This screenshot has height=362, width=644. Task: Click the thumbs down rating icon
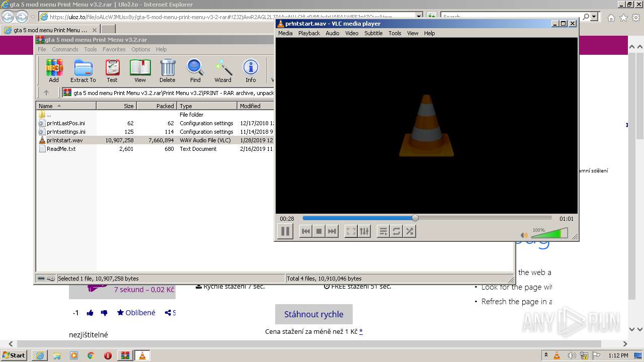(104, 313)
